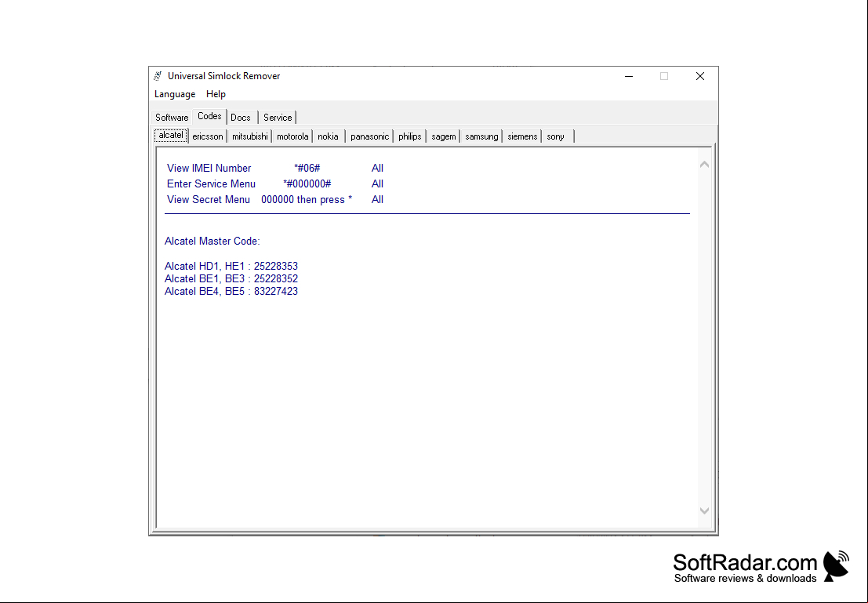Click the "Enter Service Menu" text
868x603 pixels.
[211, 183]
